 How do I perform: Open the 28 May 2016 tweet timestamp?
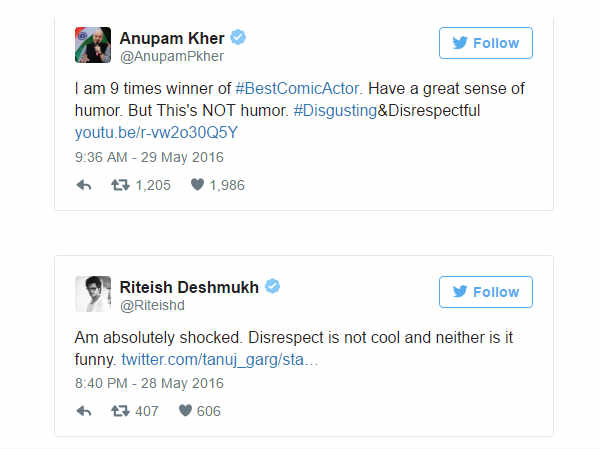tap(149, 382)
